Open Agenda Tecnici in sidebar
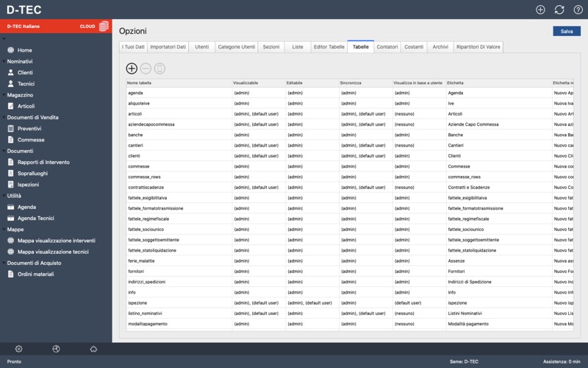Viewport: 588px width, 368px height. point(35,218)
